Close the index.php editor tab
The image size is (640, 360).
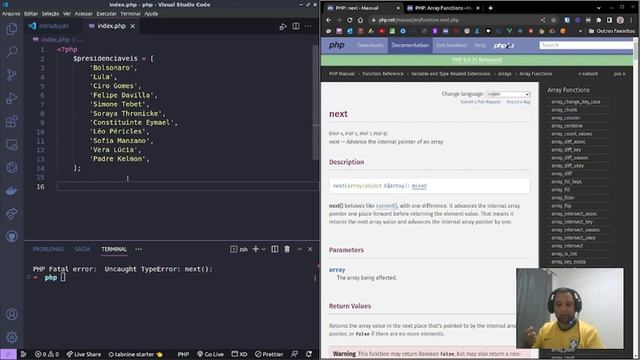[x=133, y=26]
